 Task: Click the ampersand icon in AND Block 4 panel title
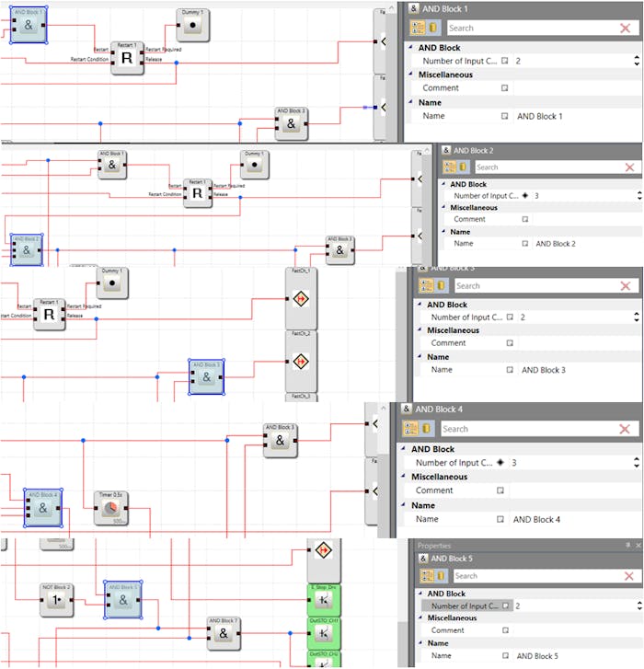point(407,409)
